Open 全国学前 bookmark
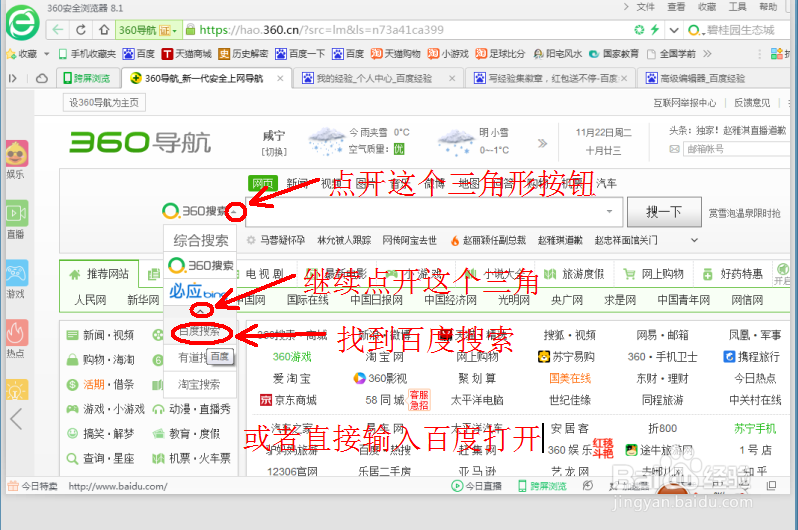Image resolution: width=798 pixels, height=530 pixels. tap(671, 53)
